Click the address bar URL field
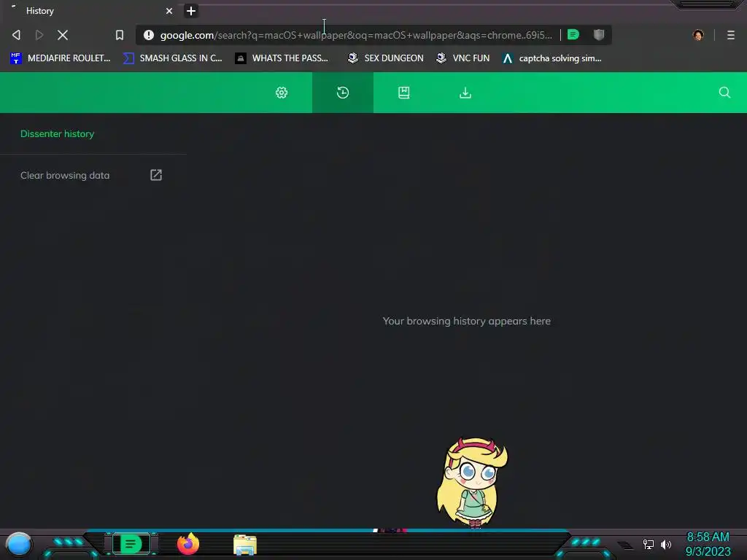The height and width of the screenshot is (560, 747). 355,35
